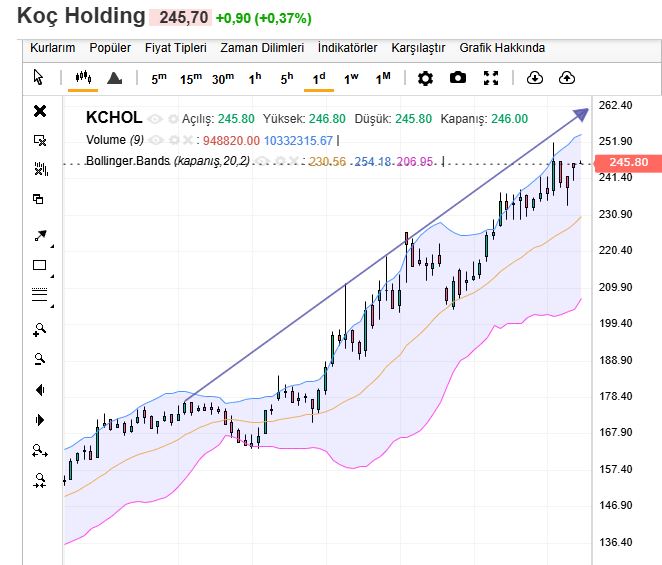
Task: Remove the Bollinger Bands indicator
Action: [x=294, y=161]
